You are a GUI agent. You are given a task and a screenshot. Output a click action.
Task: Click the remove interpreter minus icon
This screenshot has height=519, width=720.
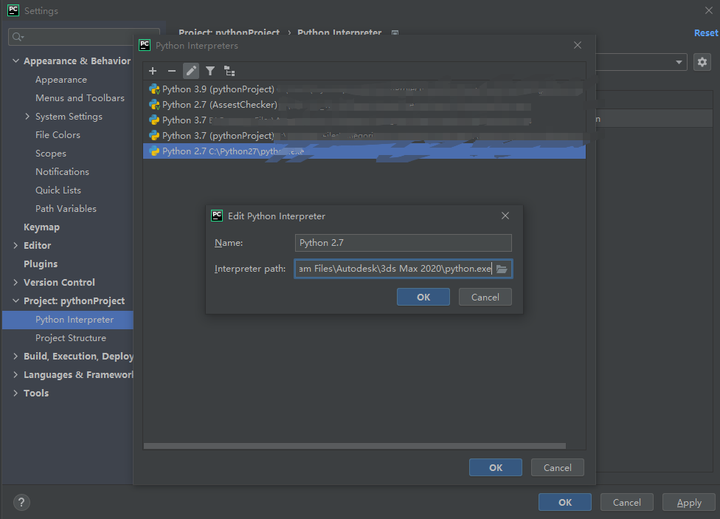[172, 71]
